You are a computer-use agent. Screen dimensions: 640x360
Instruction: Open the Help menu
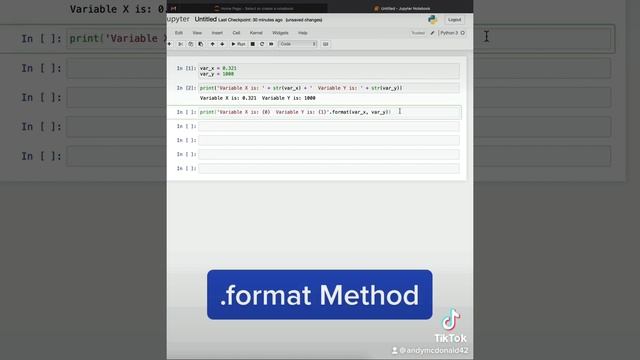coord(302,33)
